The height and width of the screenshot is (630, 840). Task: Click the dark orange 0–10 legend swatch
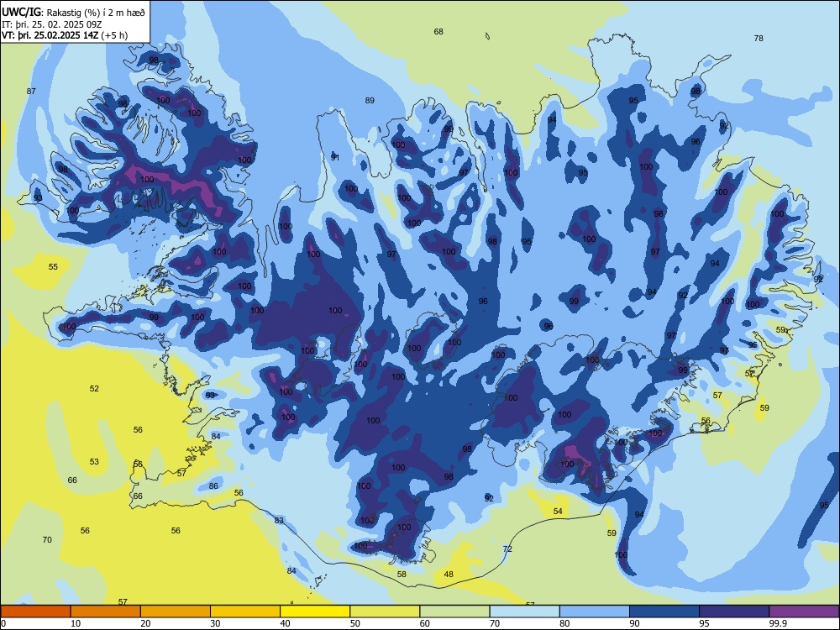(35, 612)
